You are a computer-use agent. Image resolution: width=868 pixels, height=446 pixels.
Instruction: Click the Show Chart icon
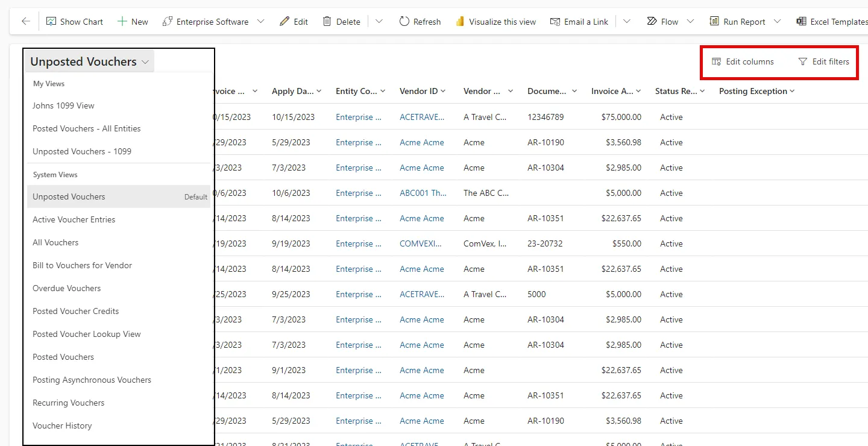[51, 22]
